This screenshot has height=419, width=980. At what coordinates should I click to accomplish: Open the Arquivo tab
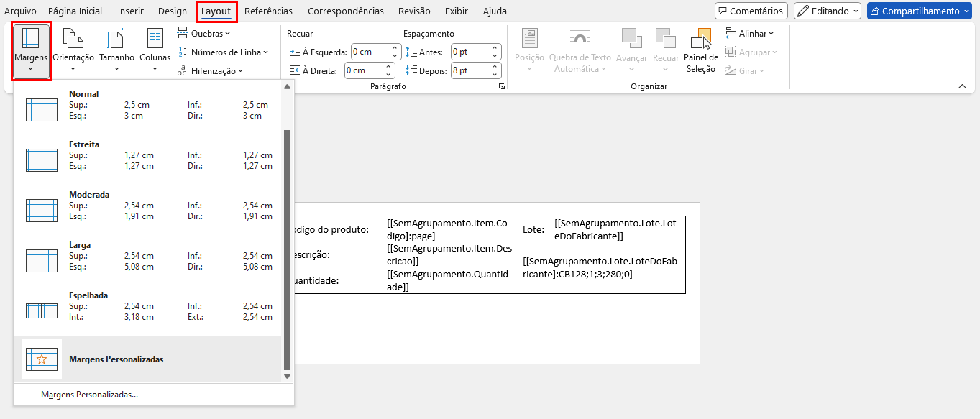[20, 11]
